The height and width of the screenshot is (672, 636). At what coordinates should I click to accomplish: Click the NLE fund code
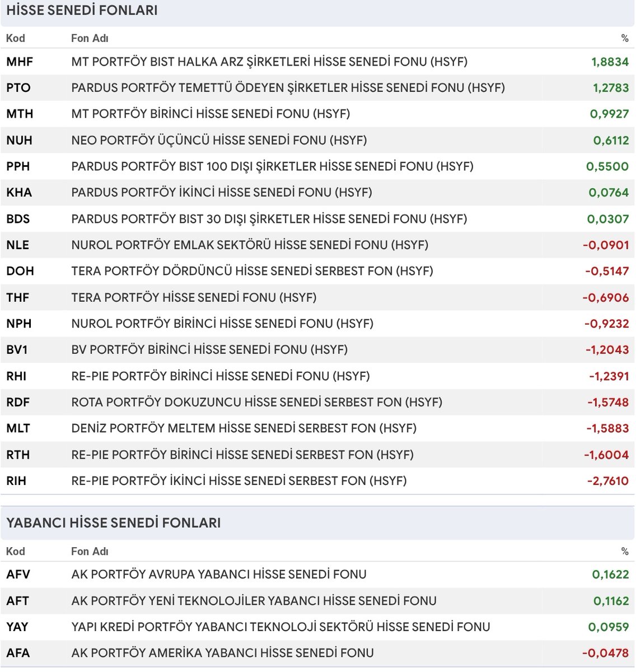tap(17, 245)
